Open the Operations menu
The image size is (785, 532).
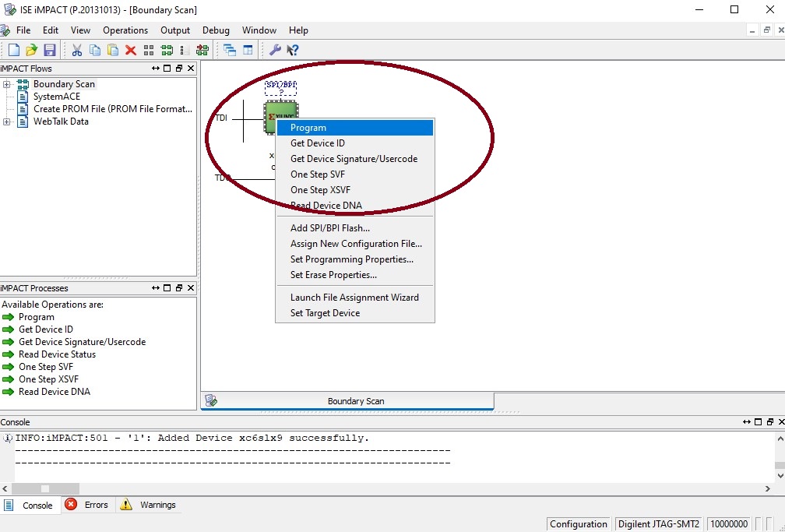coord(125,30)
